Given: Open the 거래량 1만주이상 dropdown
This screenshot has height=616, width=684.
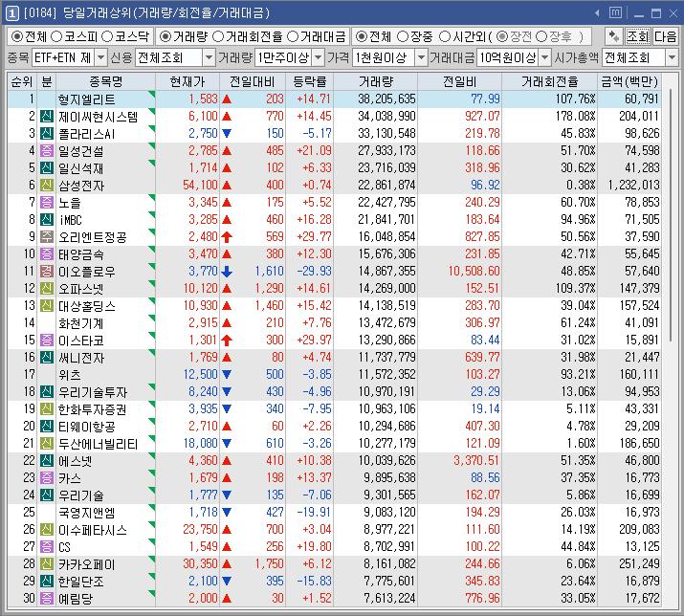Looking at the screenshot, I should coord(319,57).
